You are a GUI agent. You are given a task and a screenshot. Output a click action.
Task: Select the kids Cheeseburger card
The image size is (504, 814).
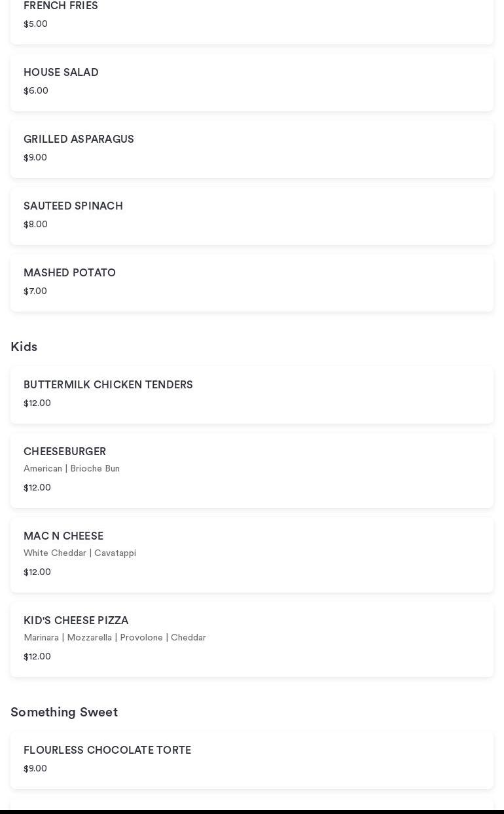click(x=252, y=470)
